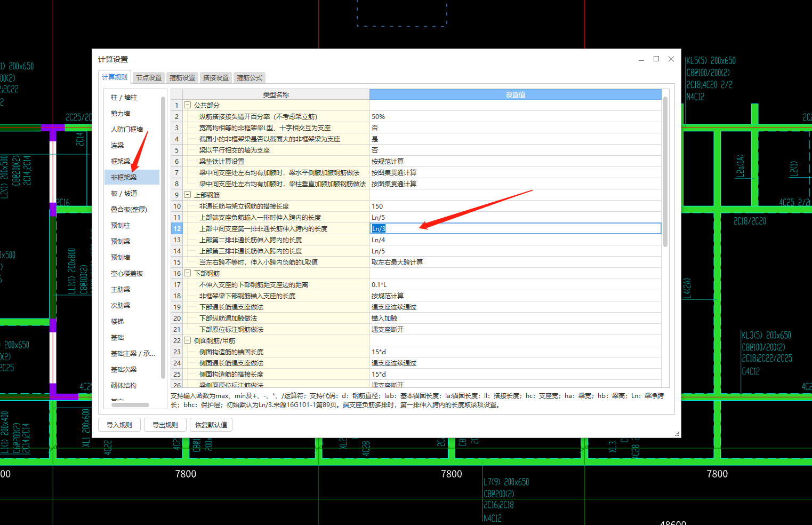The height and width of the screenshot is (525, 812).
Task: Minimize the 计算设置 dialog
Action: click(x=641, y=59)
